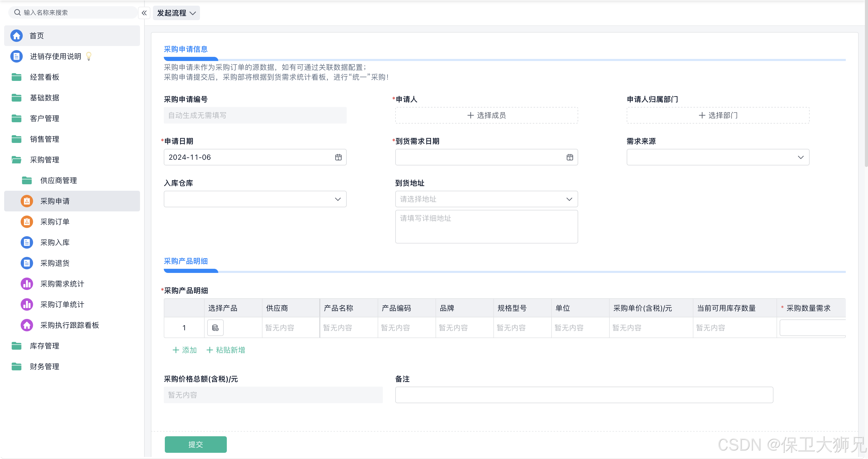This screenshot has height=459, width=868.
Task: Click 选择成员 to pick applicant
Action: point(486,115)
